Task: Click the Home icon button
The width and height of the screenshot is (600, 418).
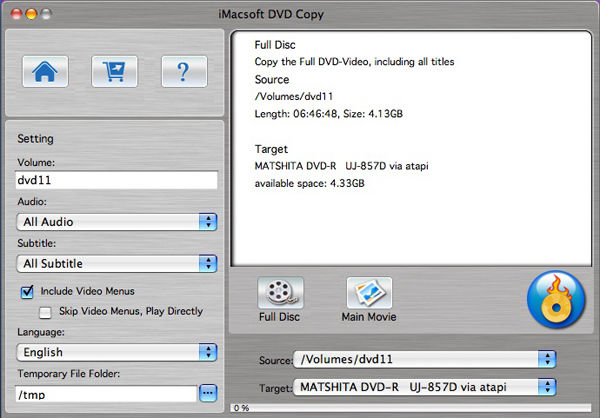Action: 45,72
